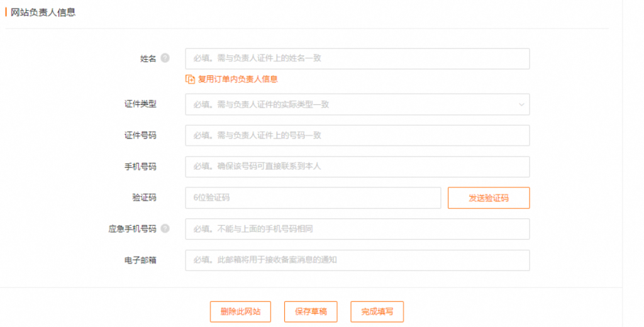Focus the 姓名 input field

357,58
